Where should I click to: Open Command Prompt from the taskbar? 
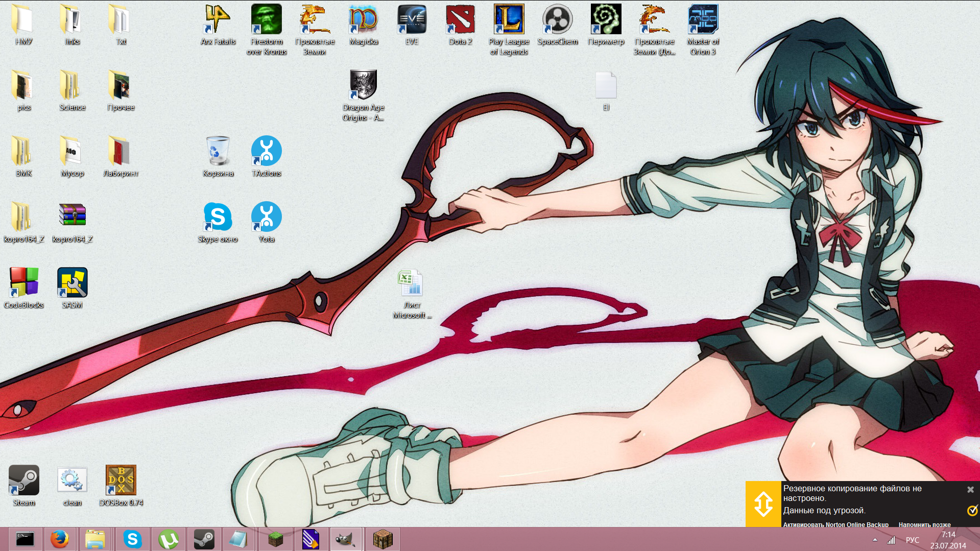[x=25, y=539]
